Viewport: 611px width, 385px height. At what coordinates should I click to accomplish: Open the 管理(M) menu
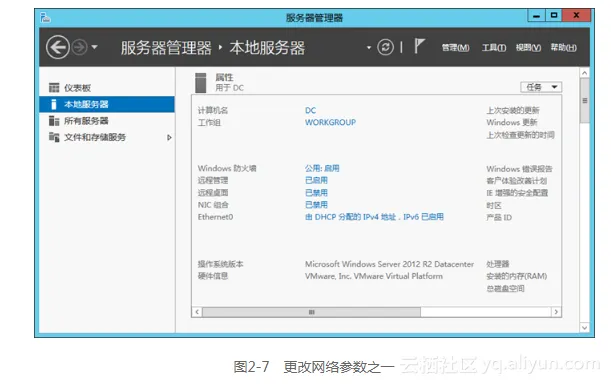point(455,48)
